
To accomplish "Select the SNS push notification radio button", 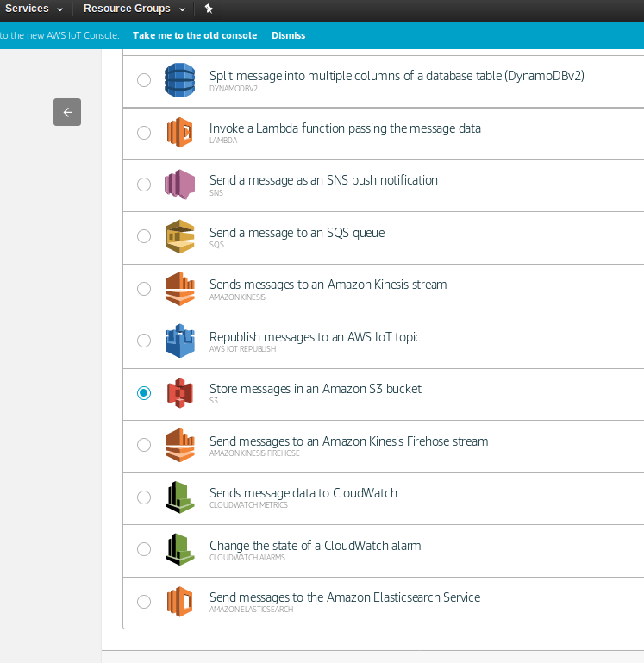I will point(144,185).
